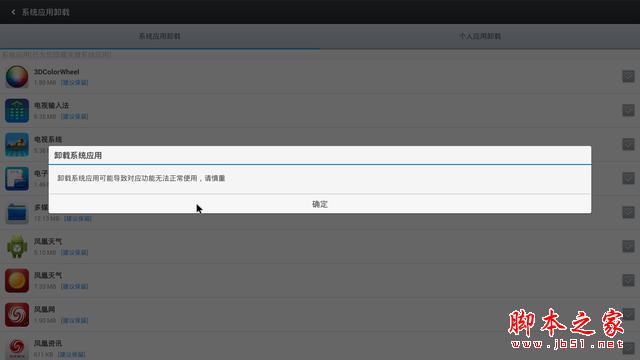The width and height of the screenshot is (640, 360).
Task: Switch to the 个人应用卸载 tab
Action: pos(480,36)
